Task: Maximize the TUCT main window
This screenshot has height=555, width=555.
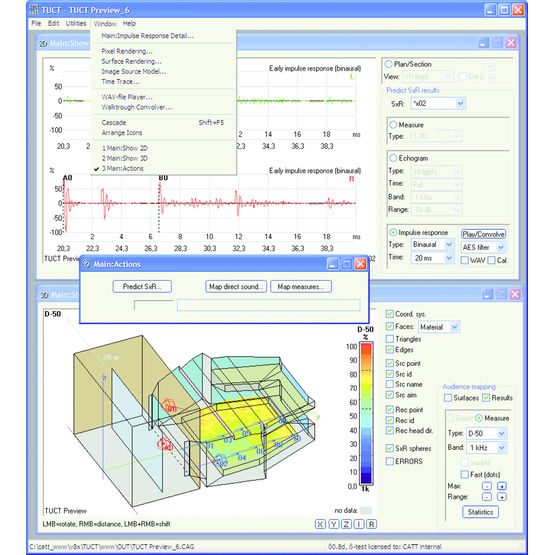Action: (x=504, y=10)
